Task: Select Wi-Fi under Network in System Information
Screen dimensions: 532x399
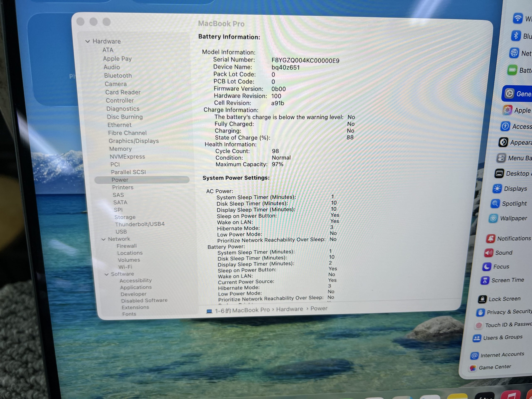Action: coord(125,267)
